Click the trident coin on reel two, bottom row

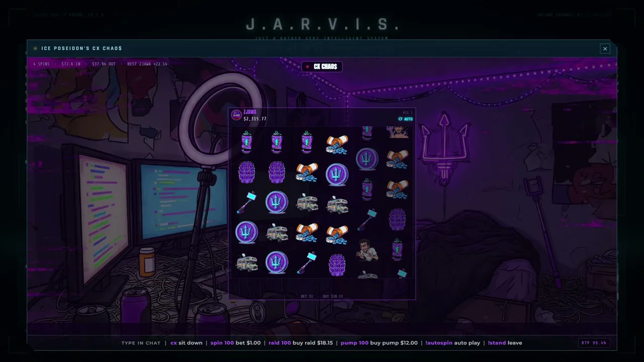pos(277,262)
